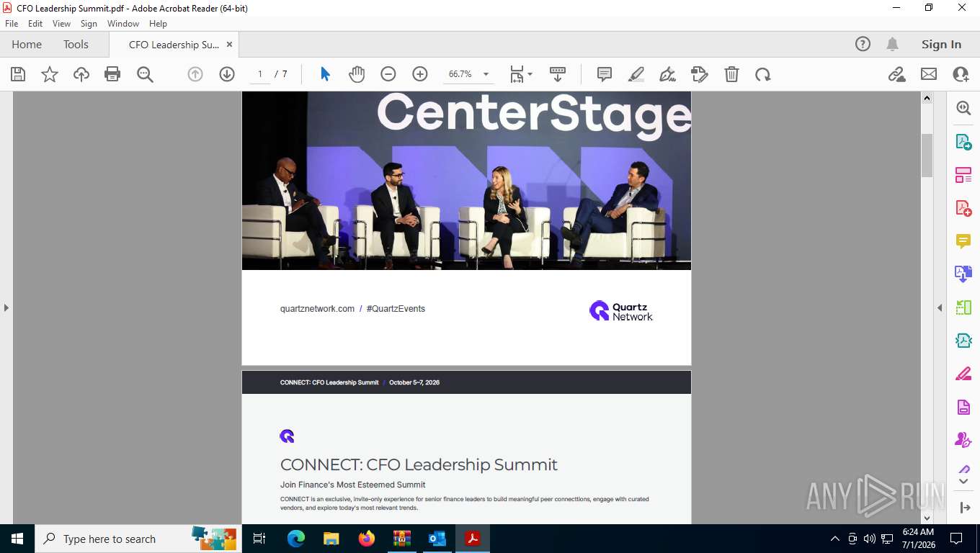Viewport: 980px width, 553px height.
Task: Open the View menu
Action: click(62, 24)
